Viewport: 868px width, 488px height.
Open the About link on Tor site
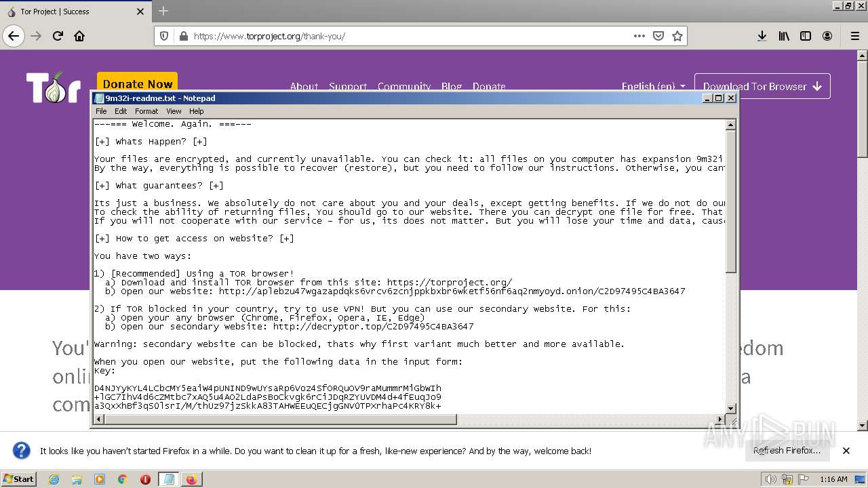point(304,86)
